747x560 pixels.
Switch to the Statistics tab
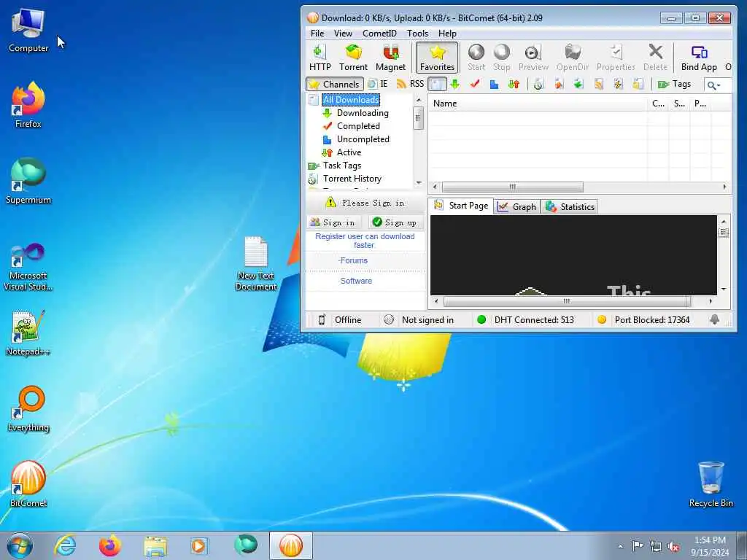tap(570, 206)
